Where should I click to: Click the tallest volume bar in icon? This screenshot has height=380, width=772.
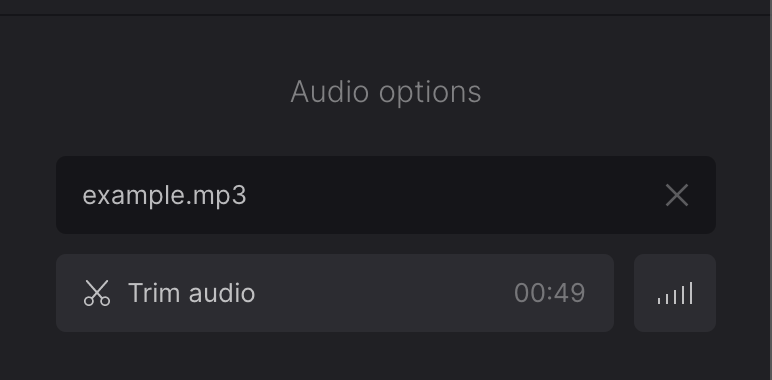click(x=691, y=293)
